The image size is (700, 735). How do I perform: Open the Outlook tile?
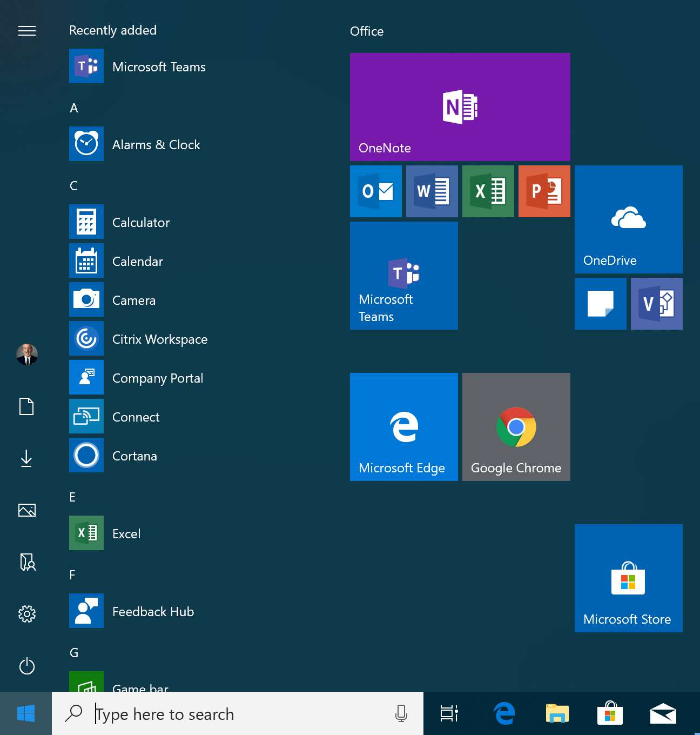[376, 191]
